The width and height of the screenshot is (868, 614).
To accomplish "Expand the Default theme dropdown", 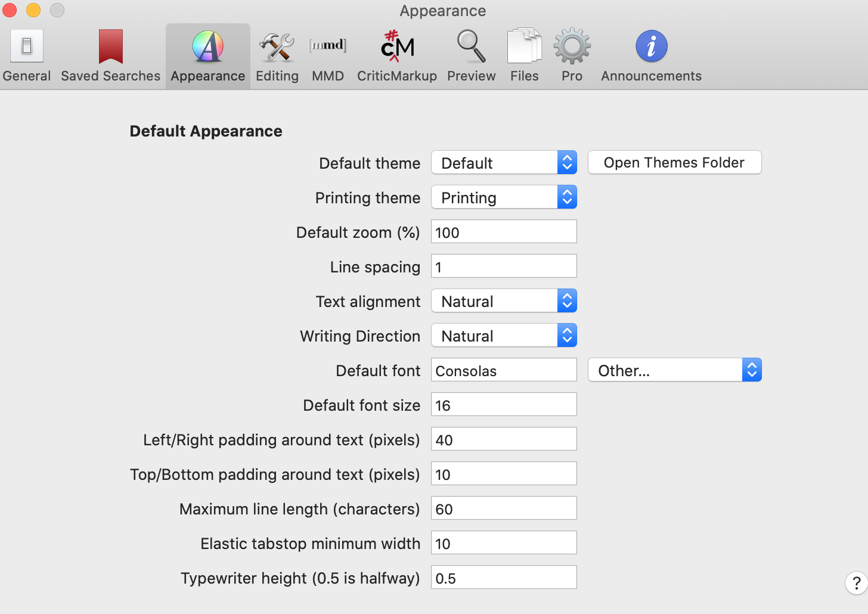I will tap(504, 163).
